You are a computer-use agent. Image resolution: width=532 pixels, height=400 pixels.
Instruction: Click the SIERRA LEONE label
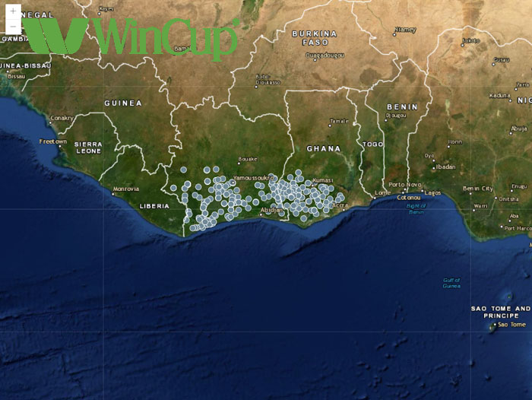(x=87, y=148)
